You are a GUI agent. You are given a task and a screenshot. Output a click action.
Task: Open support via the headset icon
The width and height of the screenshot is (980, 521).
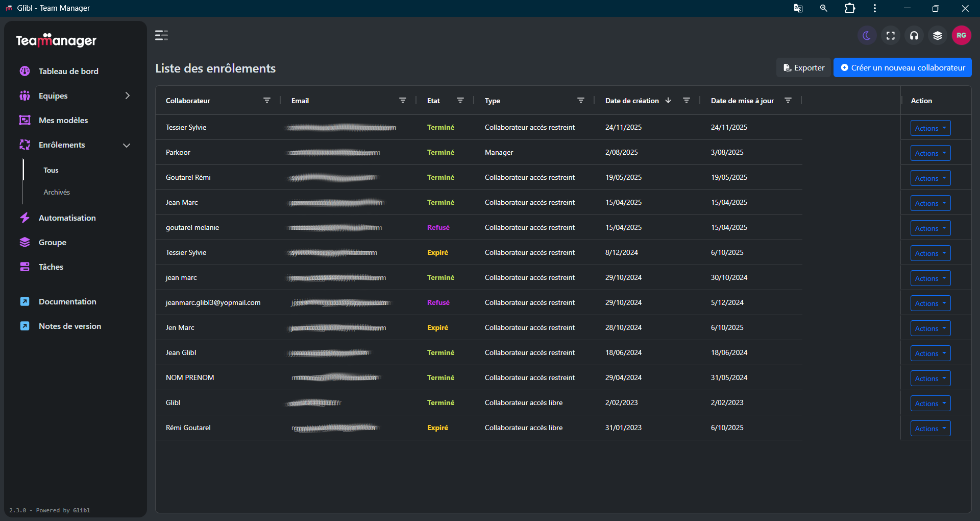pyautogui.click(x=914, y=36)
